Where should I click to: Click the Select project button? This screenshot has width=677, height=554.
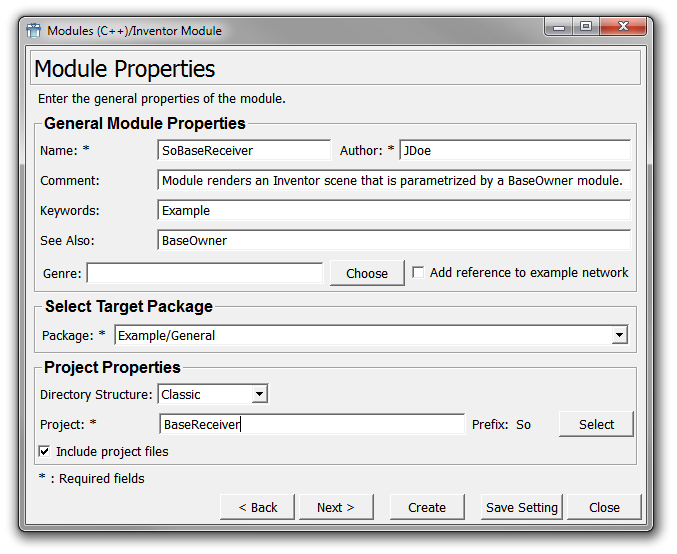tap(596, 424)
